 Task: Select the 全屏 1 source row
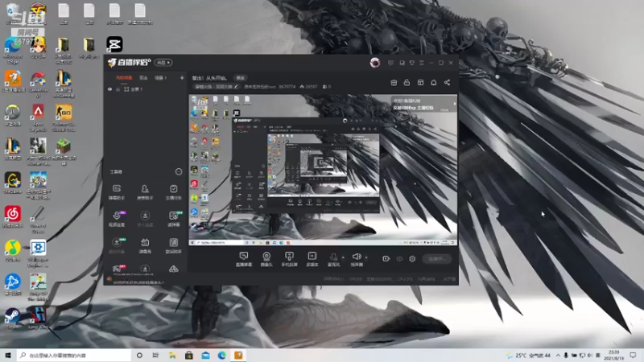pos(146,89)
